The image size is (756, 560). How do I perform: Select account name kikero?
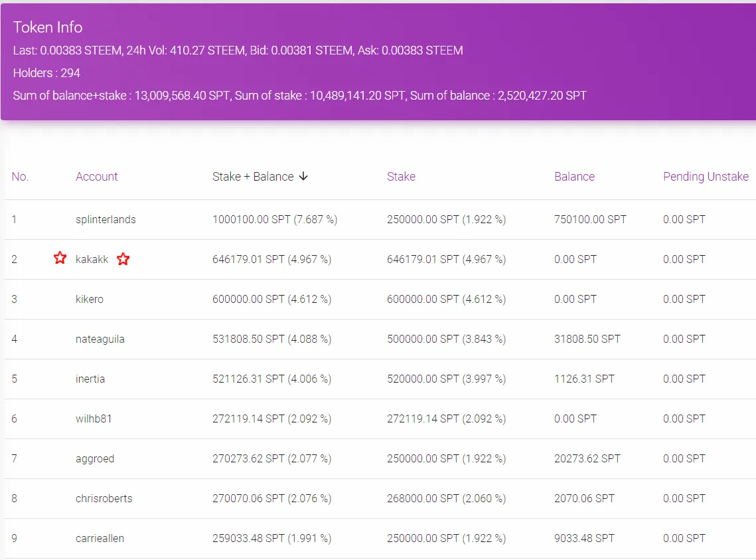tap(90, 299)
